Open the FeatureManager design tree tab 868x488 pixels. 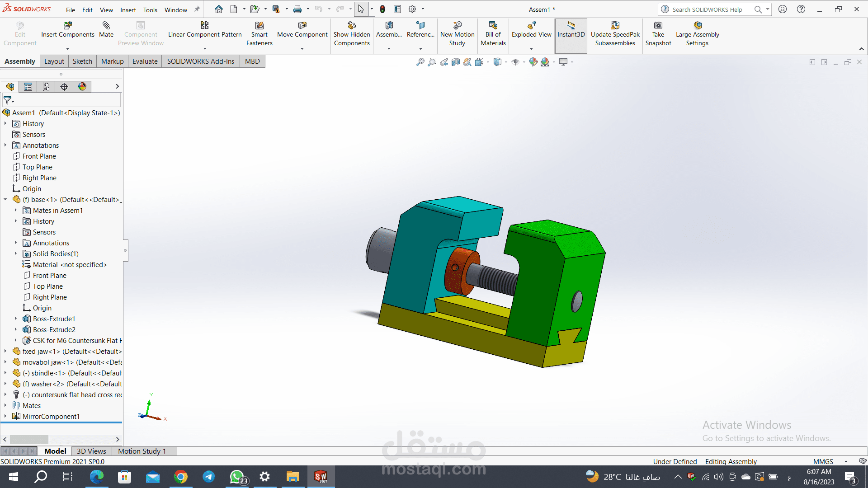10,87
